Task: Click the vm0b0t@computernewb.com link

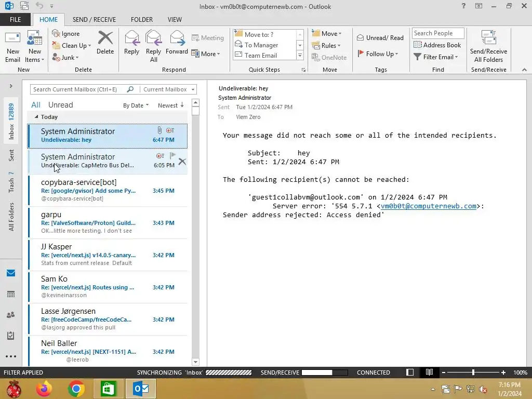Action: 428,206
